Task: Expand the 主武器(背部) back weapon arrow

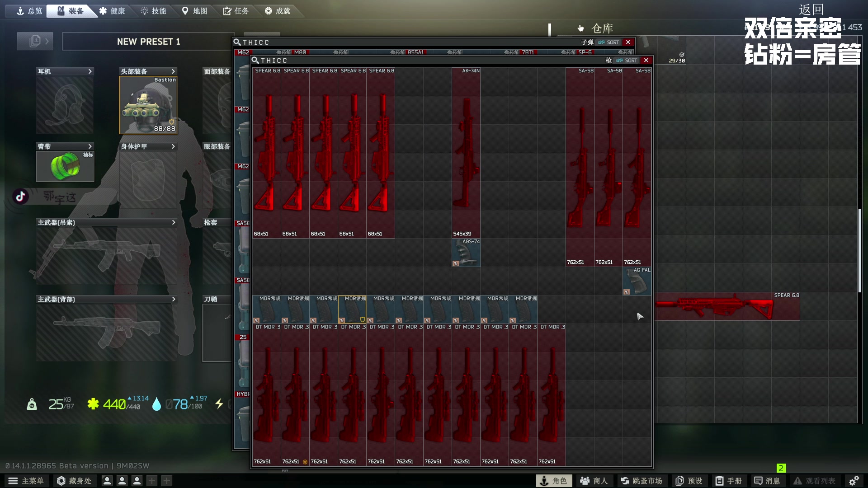Action: point(173,299)
